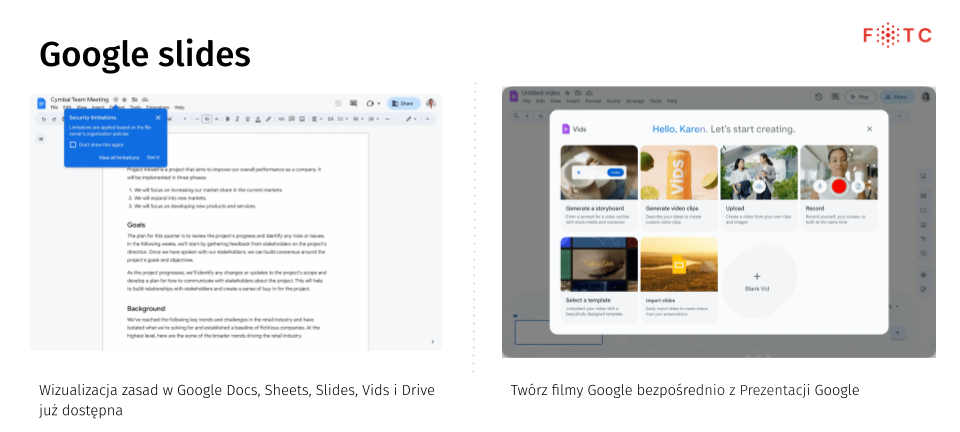Click the insert link icon in Docs

(282, 119)
